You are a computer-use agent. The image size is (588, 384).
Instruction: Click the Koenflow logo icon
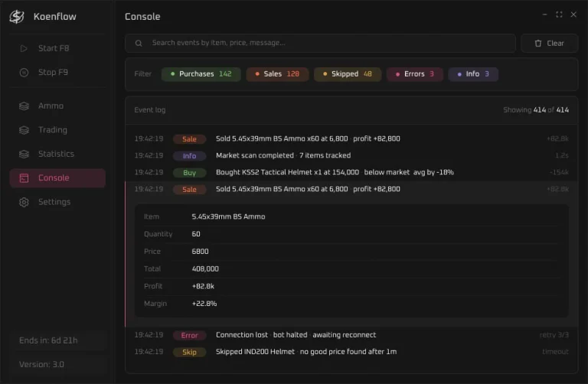click(17, 17)
